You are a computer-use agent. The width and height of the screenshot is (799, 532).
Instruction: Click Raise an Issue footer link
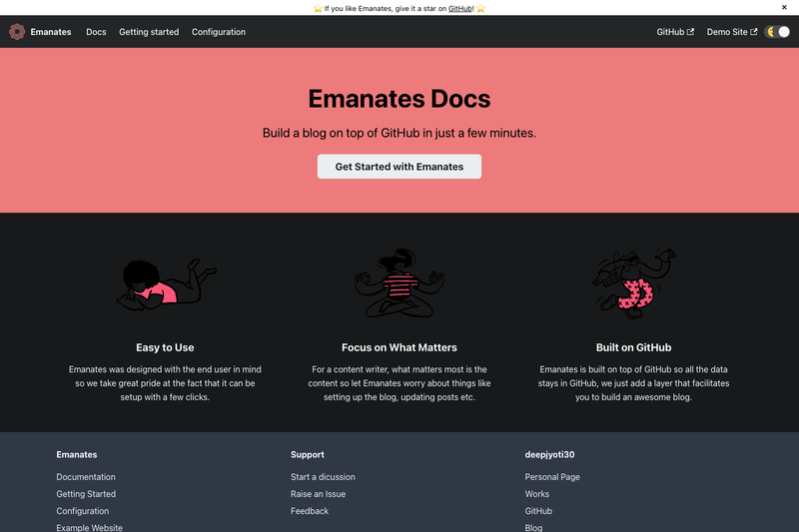point(318,494)
